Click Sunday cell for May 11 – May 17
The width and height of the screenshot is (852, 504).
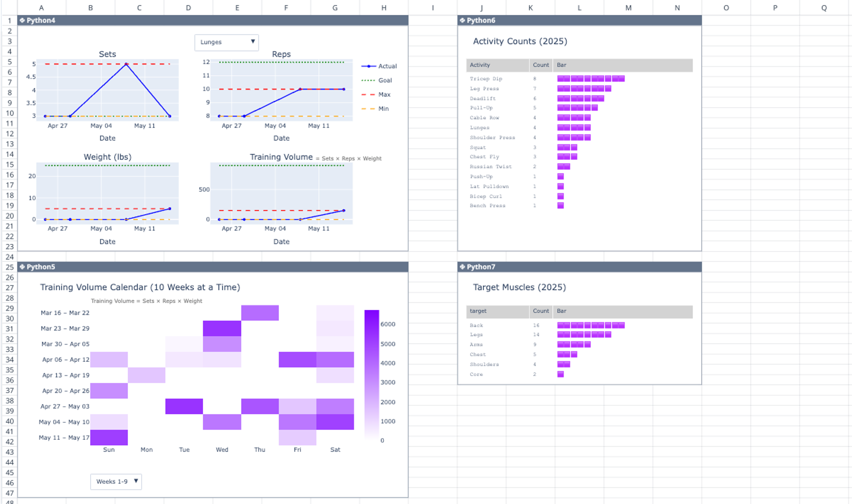[109, 438]
